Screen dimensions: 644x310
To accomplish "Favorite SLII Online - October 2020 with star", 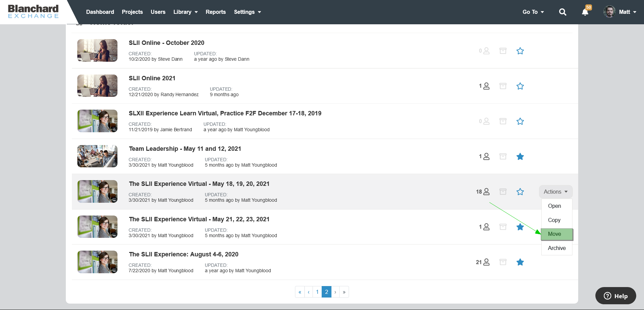I will click(x=520, y=51).
